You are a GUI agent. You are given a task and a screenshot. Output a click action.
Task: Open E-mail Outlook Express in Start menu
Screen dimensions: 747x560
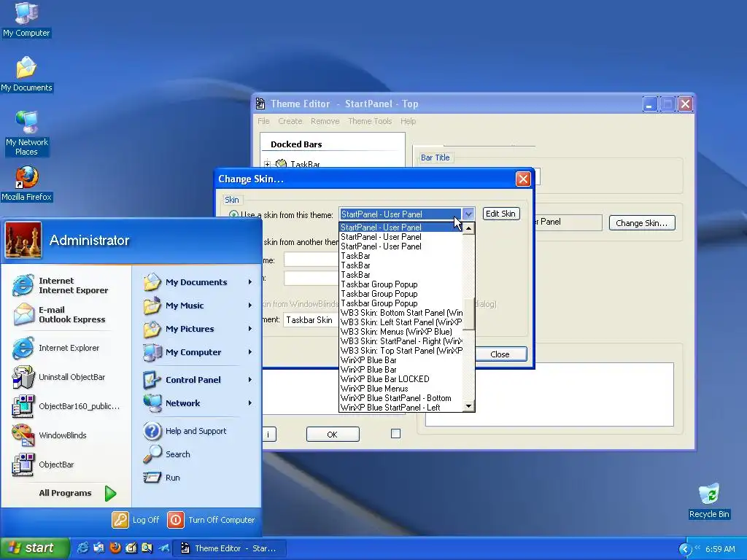point(62,314)
